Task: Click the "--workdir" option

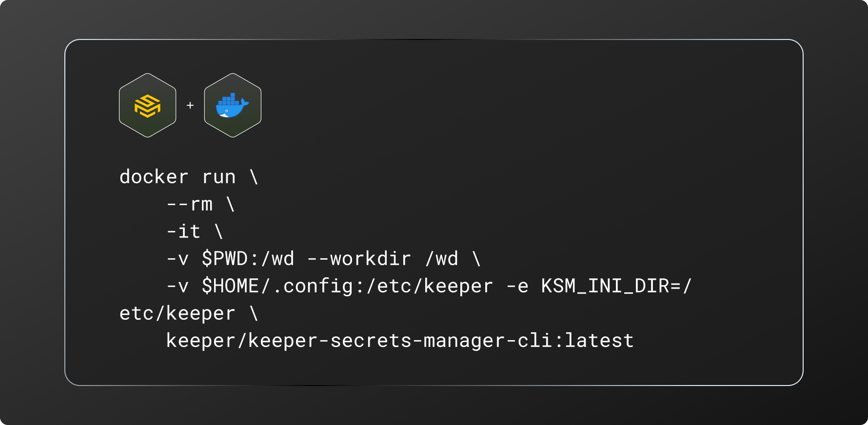Action: pyautogui.click(x=359, y=259)
